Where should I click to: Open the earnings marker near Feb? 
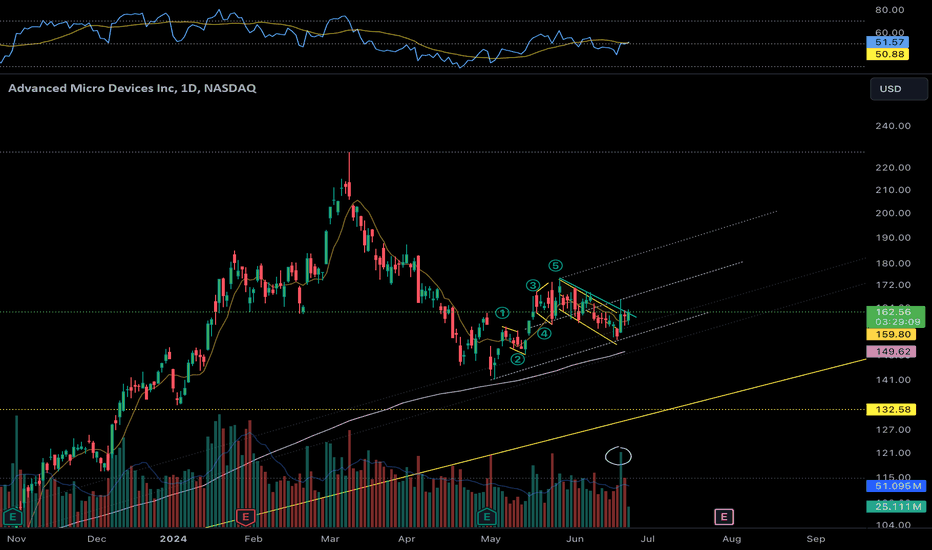tap(245, 517)
